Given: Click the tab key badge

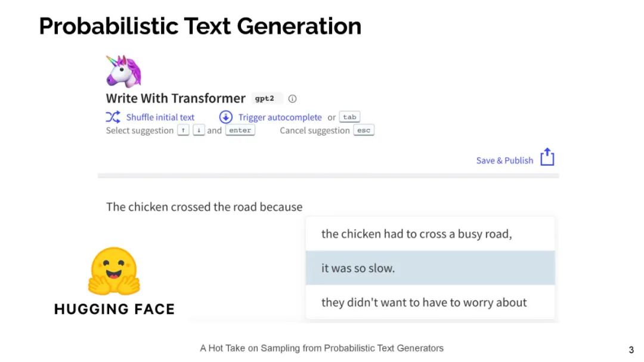Looking at the screenshot, I should pos(349,117).
